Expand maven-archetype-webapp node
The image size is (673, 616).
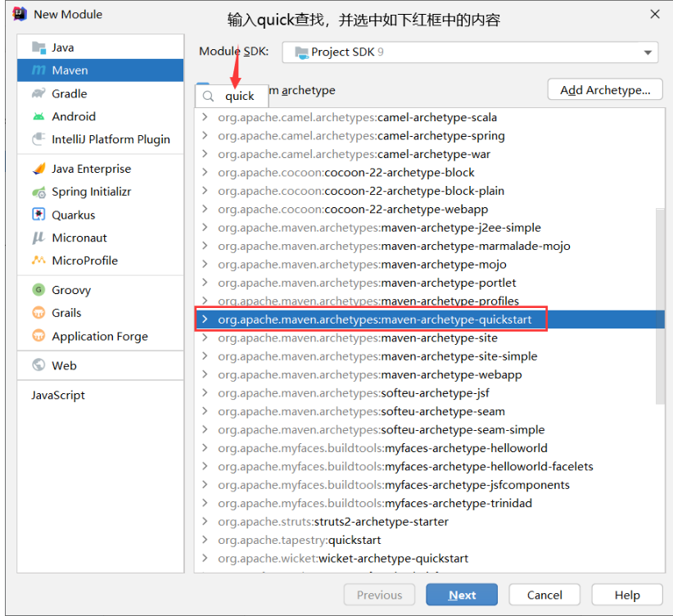pyautogui.click(x=206, y=374)
